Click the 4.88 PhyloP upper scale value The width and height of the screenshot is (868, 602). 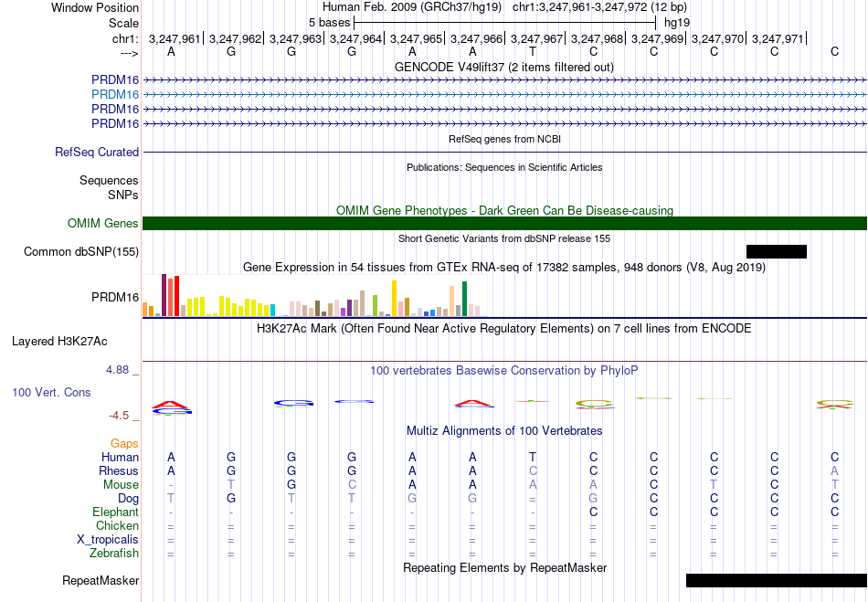pyautogui.click(x=117, y=370)
